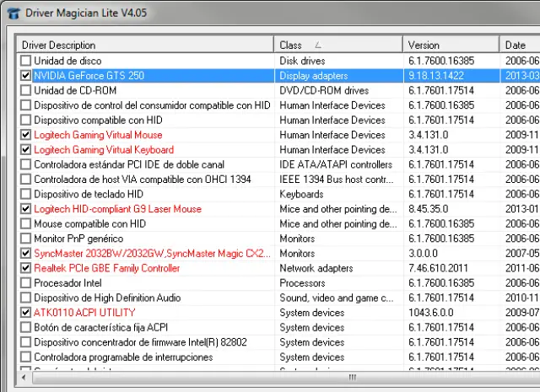This screenshot has height=392, width=540.
Task: Uncheck Logitech Gaming Virtual Keyboard driver
Action: pos(25,150)
